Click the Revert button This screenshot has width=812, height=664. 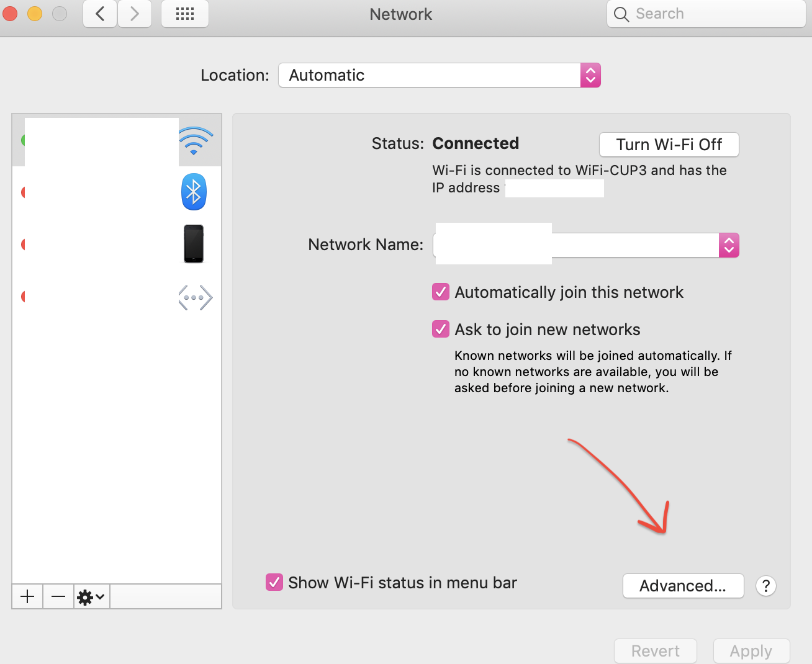(656, 651)
